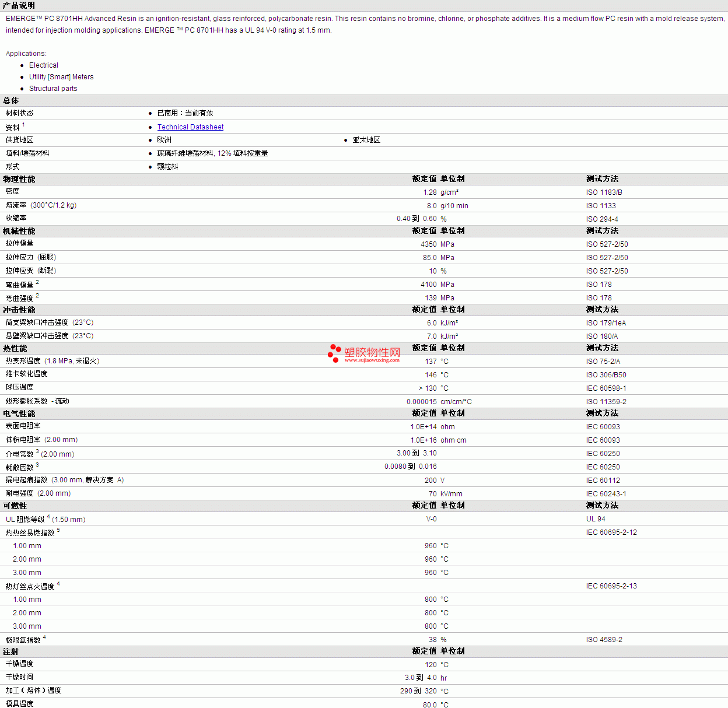Image resolution: width=728 pixels, height=708 pixels.
Task: Click the 模具温度 label
Action: [x=19, y=704]
